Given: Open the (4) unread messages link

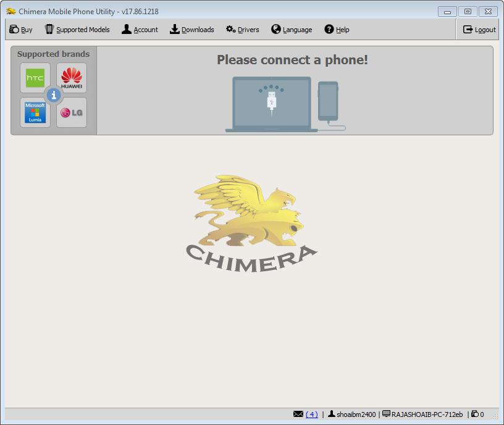Looking at the screenshot, I should click(x=312, y=414).
